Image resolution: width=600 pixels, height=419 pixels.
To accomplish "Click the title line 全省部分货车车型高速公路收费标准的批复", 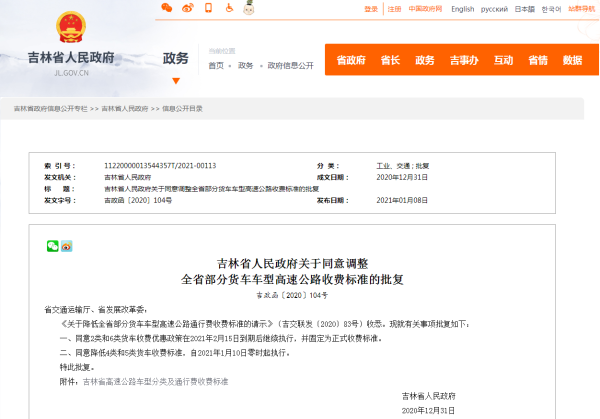I will (292, 279).
